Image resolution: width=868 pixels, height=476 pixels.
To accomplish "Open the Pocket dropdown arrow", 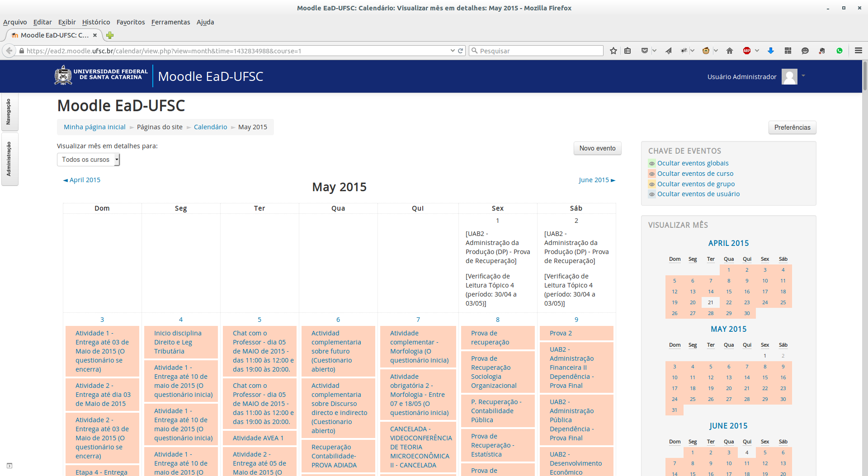I will [654, 51].
